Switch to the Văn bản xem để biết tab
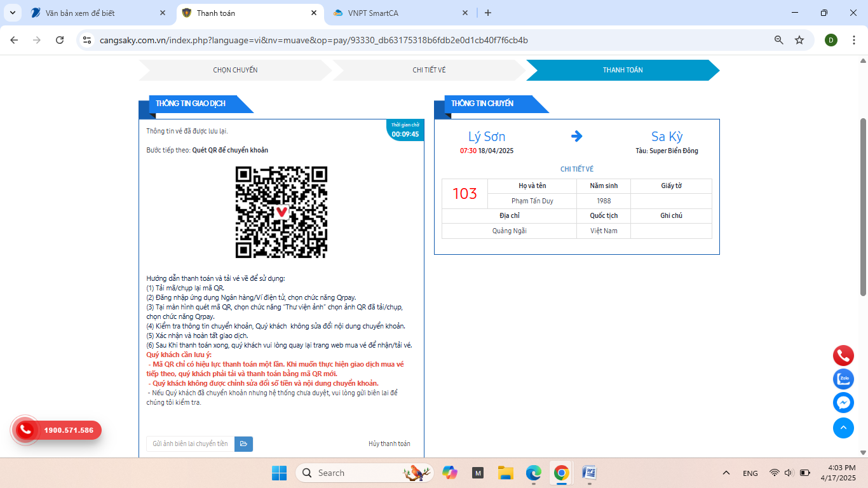 95,13
